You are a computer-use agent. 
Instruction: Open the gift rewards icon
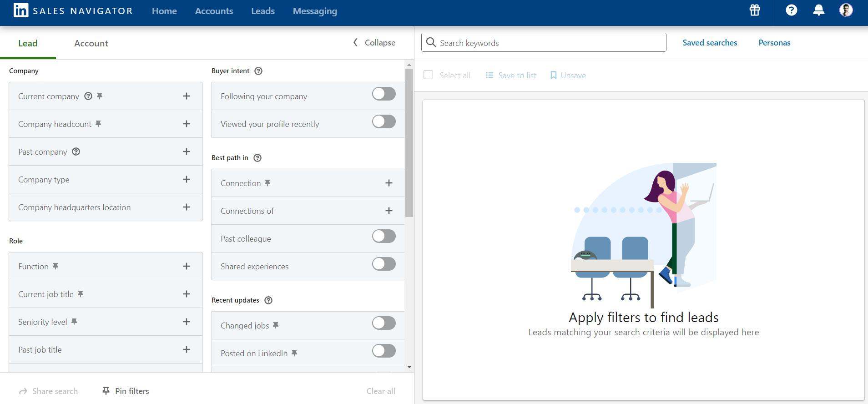pos(755,10)
